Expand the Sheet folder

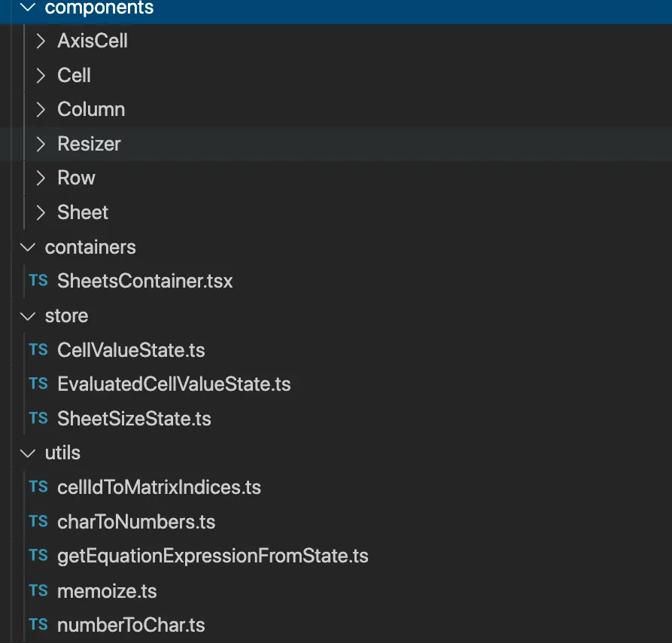click(40, 212)
